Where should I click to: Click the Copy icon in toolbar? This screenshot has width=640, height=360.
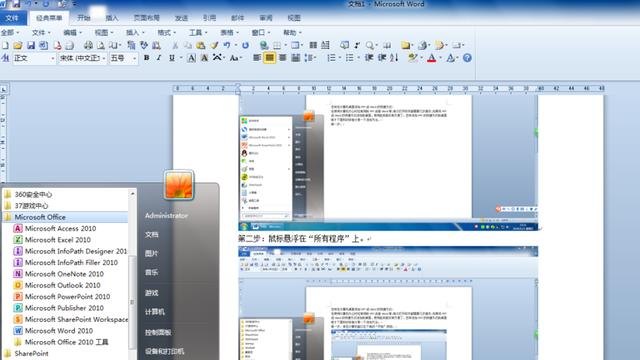(188, 45)
